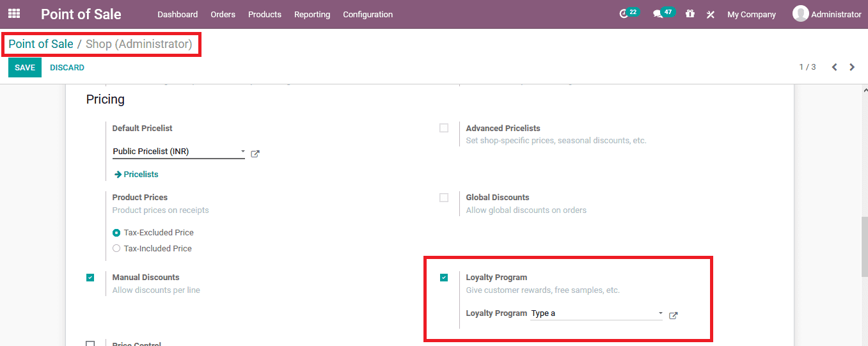
Task: Open the activities clock icon with 22 badge
Action: point(624,14)
